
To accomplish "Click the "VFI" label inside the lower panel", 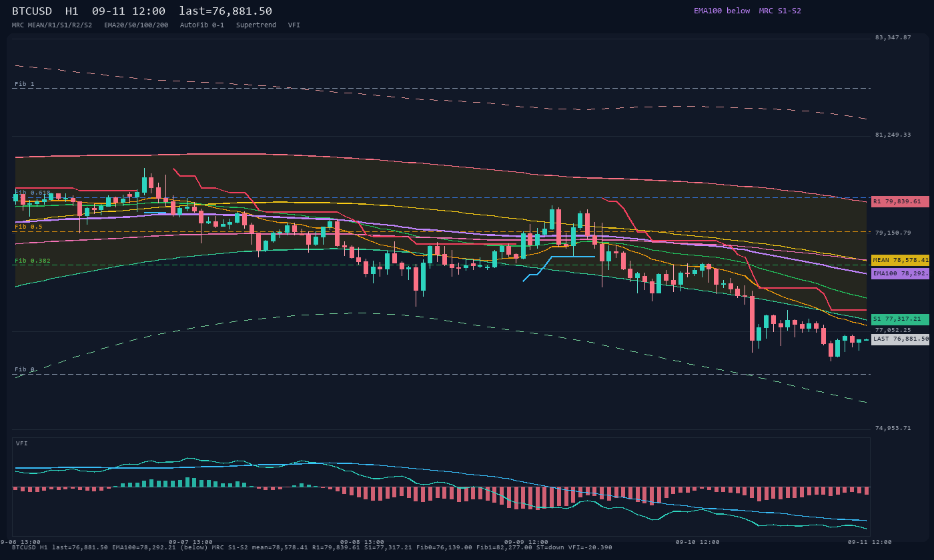I will [x=22, y=443].
